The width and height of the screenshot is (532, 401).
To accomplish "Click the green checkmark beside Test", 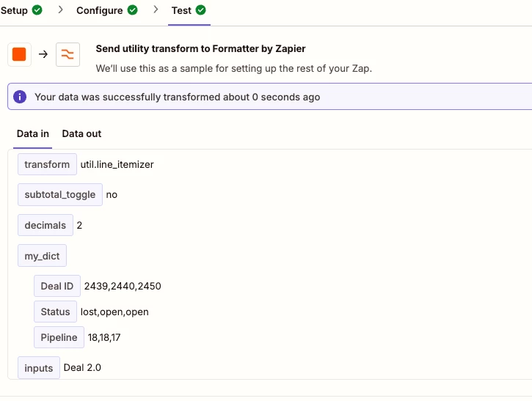I will 200,10.
